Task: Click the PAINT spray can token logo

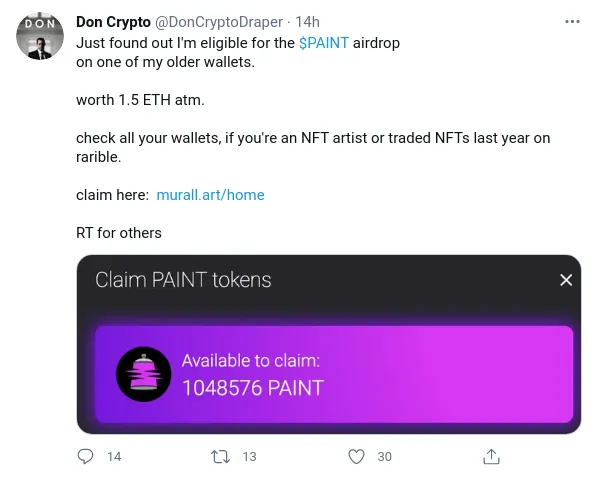Action: tap(143, 374)
